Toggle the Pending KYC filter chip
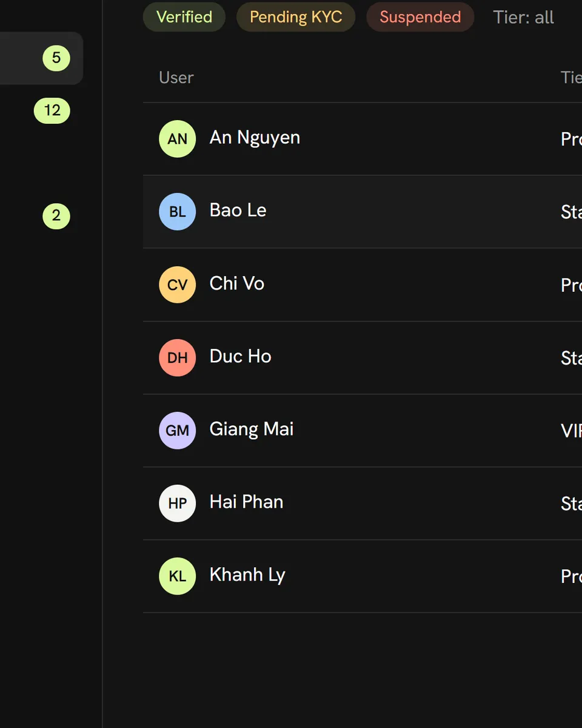Screen dimensions: 582x728 (296, 17)
